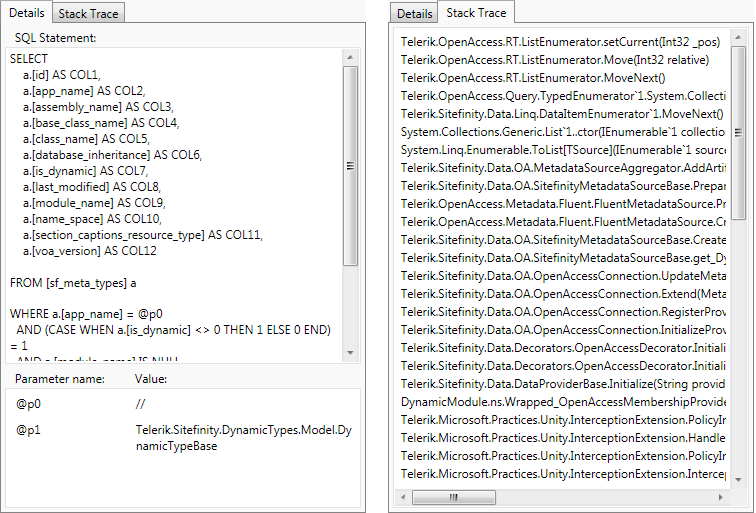This screenshot has width=756, height=513.
Task: Click the System.Collections.Generic.List`1..ctor stack line
Action: [x=563, y=132]
